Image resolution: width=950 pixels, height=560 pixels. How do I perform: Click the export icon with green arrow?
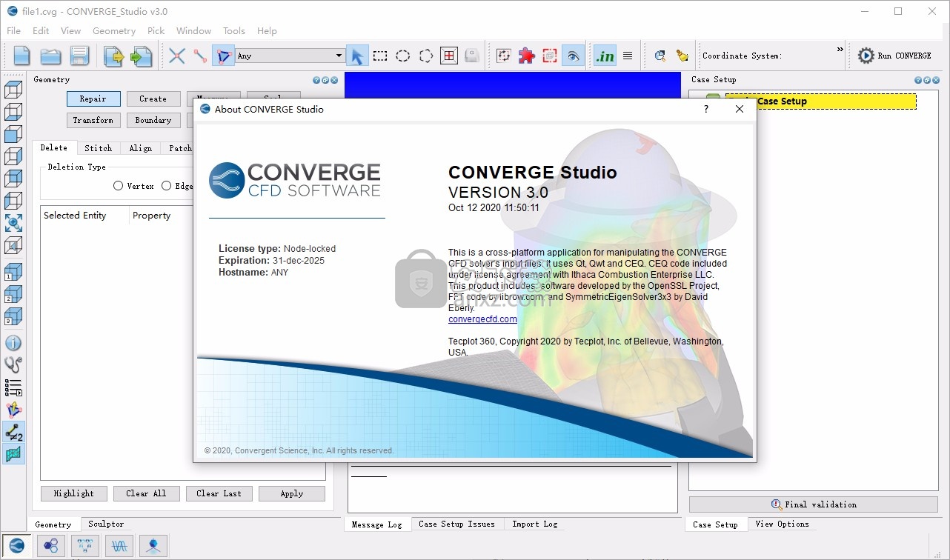(x=142, y=56)
